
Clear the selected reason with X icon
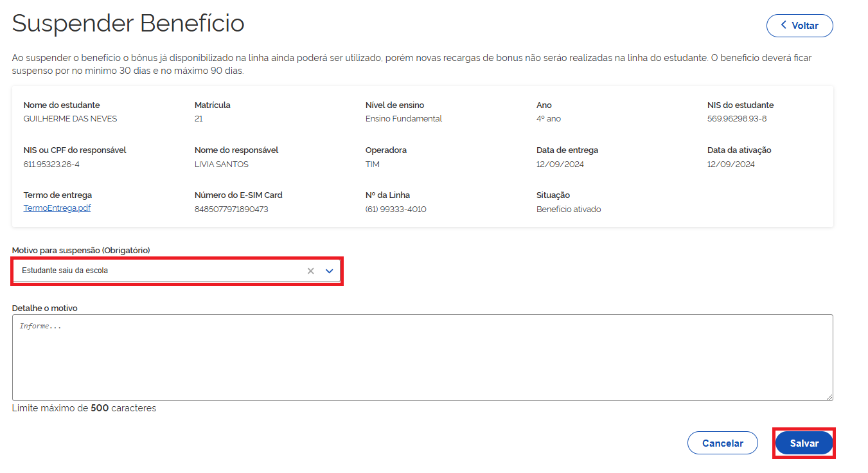[x=310, y=271]
